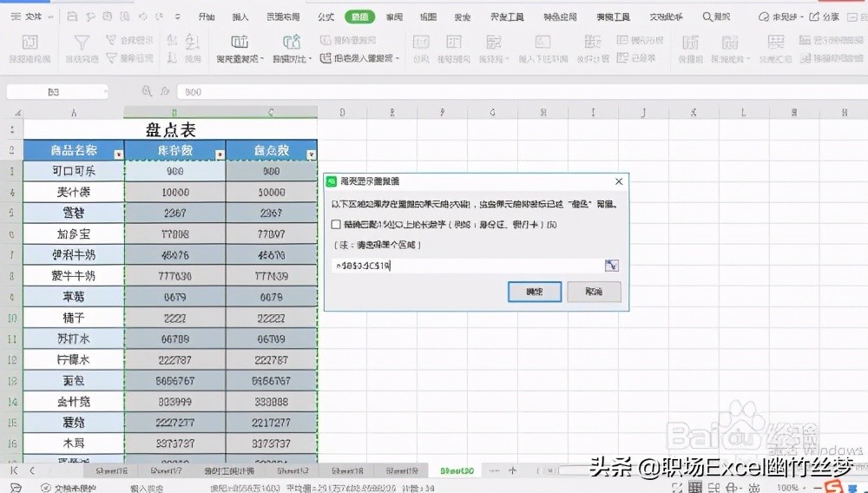This screenshot has height=493, width=868.
Task: Switch to the 开发工具 ribbon tab
Action: [x=507, y=17]
